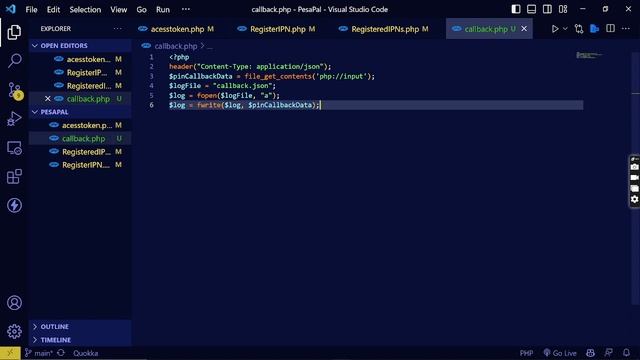Click the code minimap

coord(589,55)
